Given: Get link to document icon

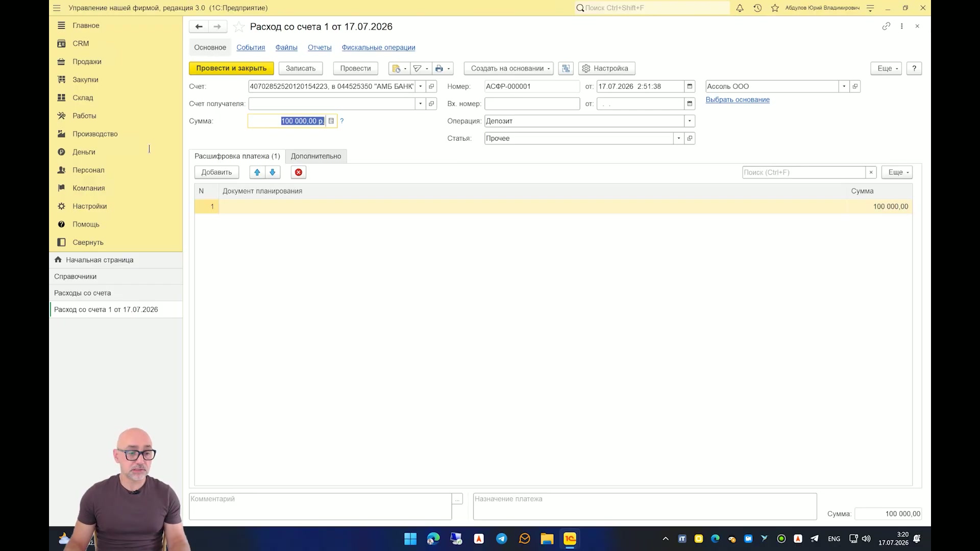Looking at the screenshot, I should click(x=886, y=26).
